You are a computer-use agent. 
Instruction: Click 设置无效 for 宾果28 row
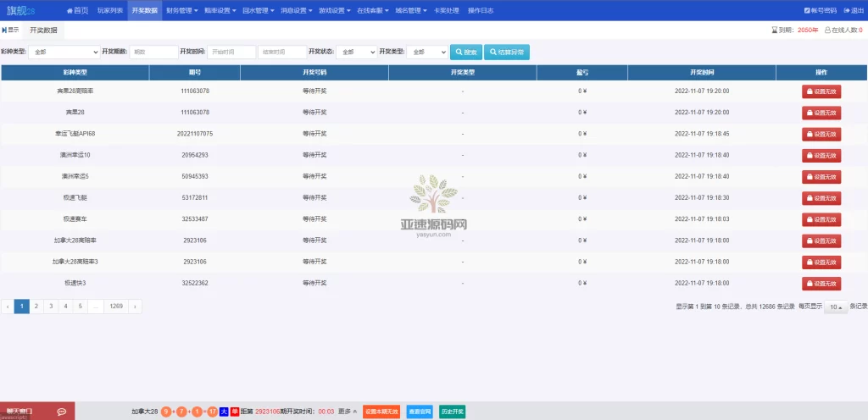pyautogui.click(x=821, y=113)
